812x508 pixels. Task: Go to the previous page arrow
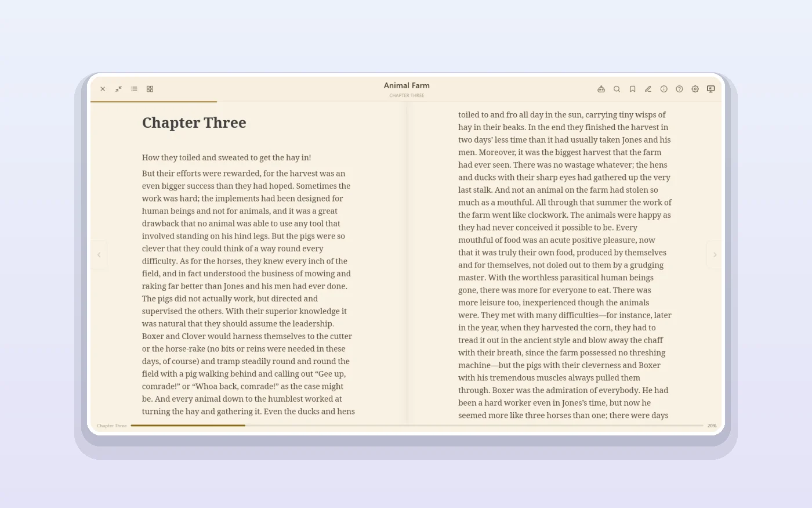tap(99, 255)
